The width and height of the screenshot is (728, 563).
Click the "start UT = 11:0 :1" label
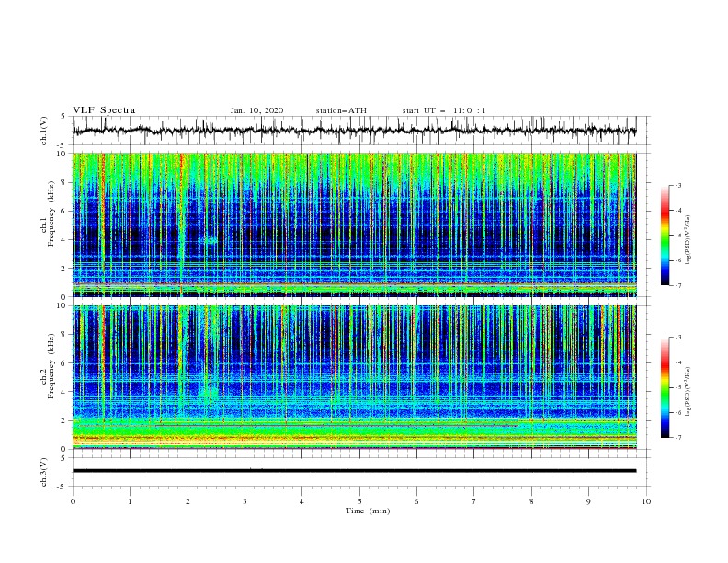[444, 110]
